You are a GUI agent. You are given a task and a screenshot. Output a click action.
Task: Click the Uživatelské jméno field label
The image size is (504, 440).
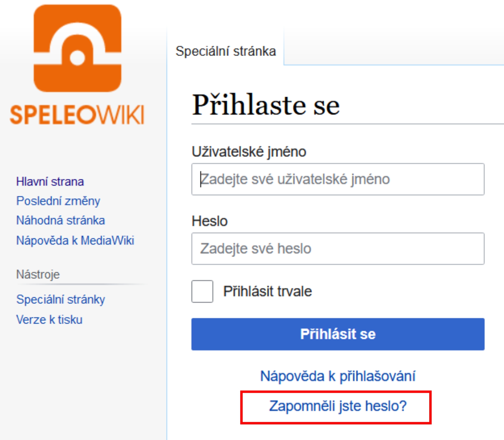(x=249, y=152)
